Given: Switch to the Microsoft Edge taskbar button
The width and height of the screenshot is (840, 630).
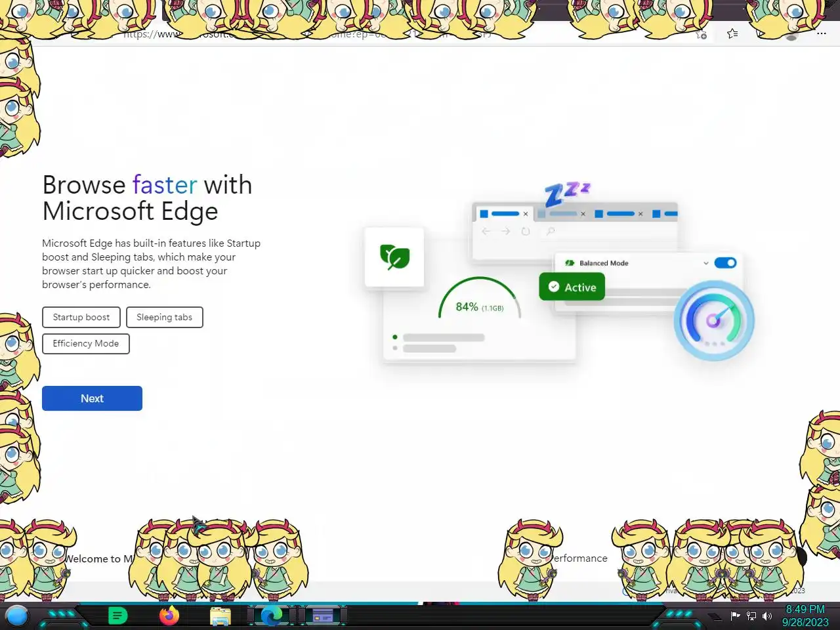Looking at the screenshot, I should pyautogui.click(x=272, y=616).
